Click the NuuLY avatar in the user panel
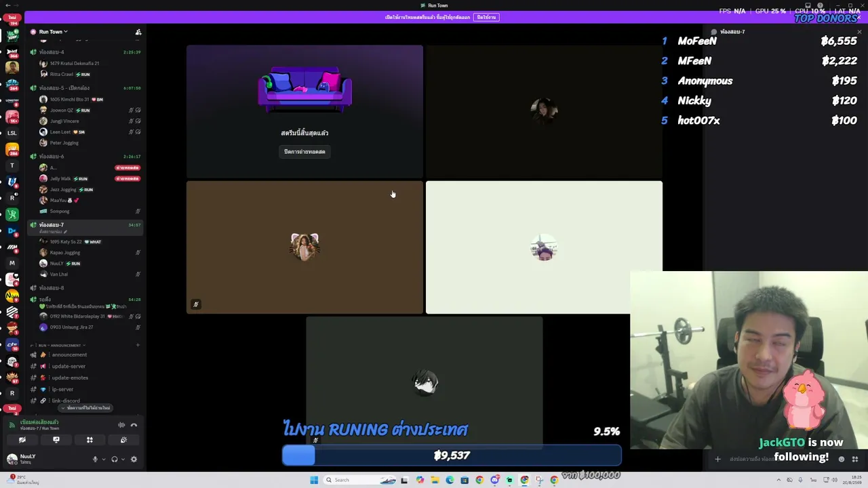The width and height of the screenshot is (868, 488). 12,459
